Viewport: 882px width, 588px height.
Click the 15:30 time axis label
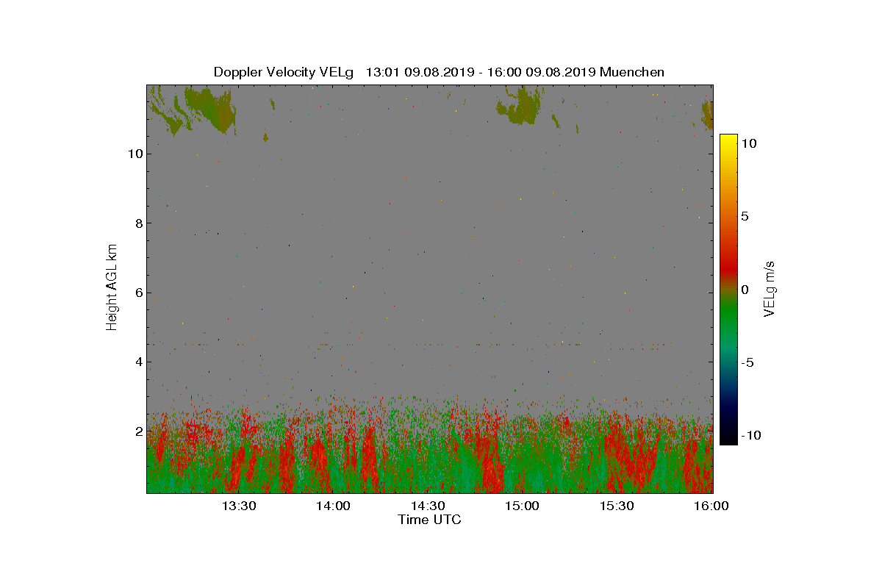(x=617, y=506)
